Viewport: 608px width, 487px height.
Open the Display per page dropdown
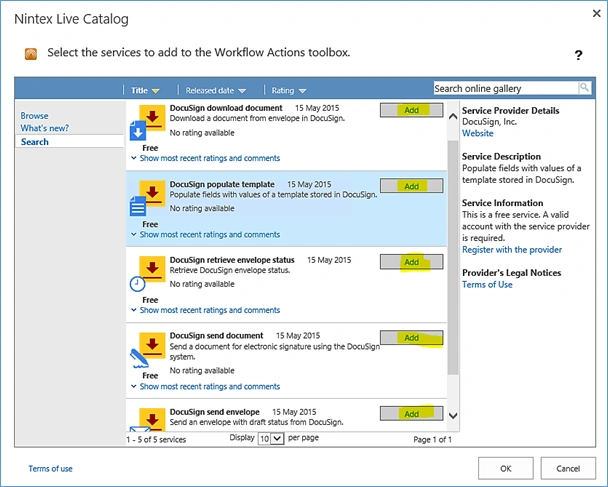click(x=271, y=439)
